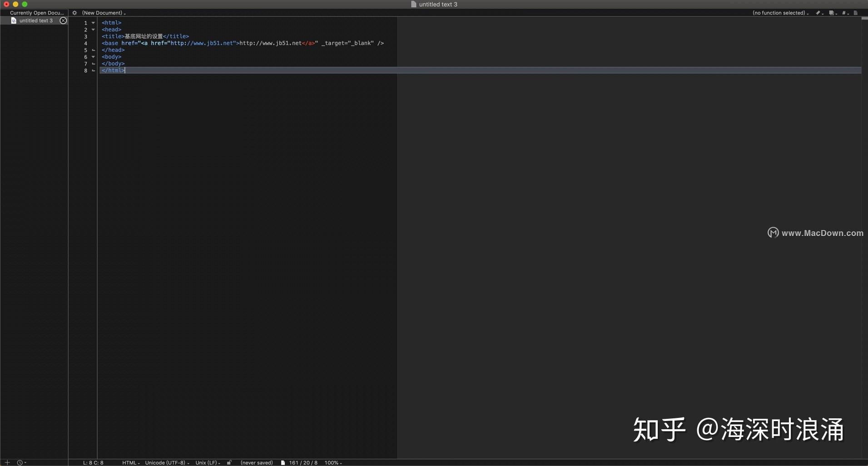Image resolution: width=868 pixels, height=466 pixels.
Task: Click the documents stack icon near top right
Action: pos(832,13)
